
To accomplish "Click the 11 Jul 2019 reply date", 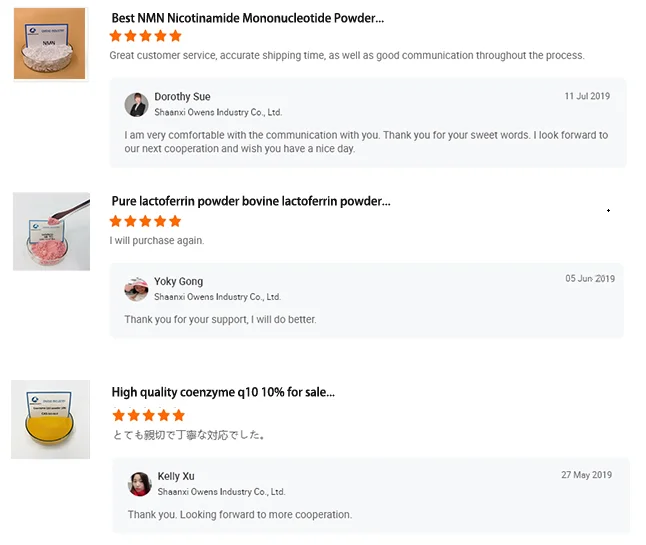I will (586, 97).
